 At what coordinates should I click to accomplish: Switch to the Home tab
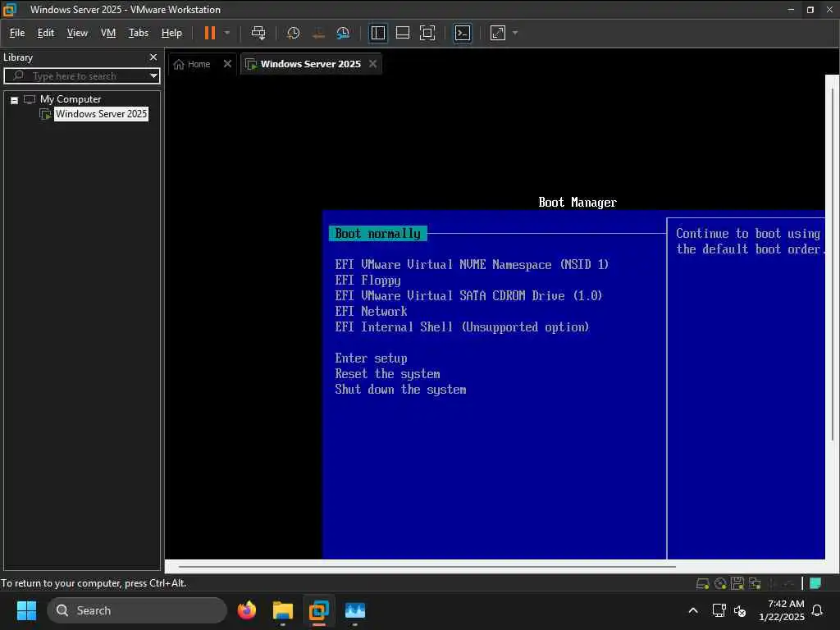193,64
